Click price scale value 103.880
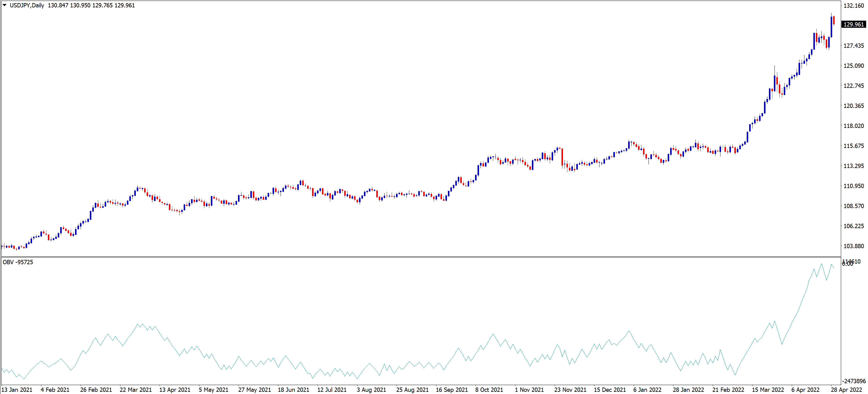The height and width of the screenshot is (394, 868). coord(853,246)
